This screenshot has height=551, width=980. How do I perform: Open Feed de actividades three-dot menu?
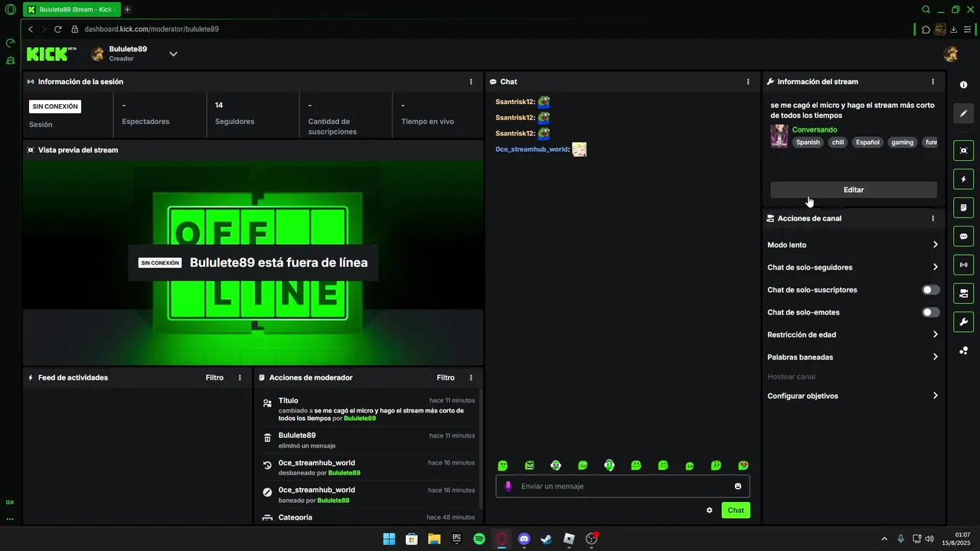(240, 377)
